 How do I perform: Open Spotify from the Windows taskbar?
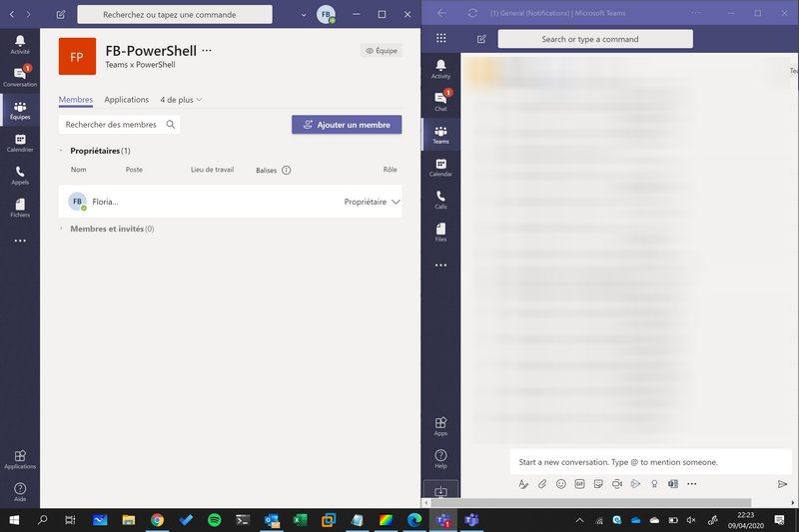[x=214, y=520]
